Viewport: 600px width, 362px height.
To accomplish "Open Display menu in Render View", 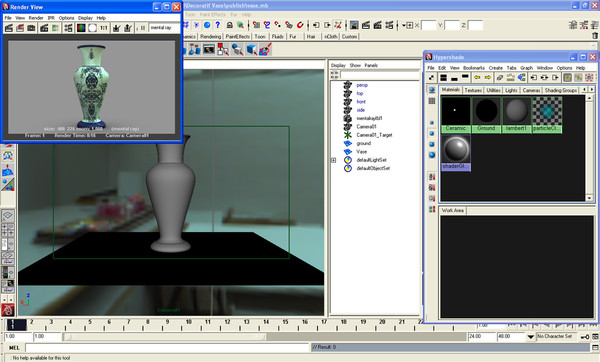I will tap(85, 18).
